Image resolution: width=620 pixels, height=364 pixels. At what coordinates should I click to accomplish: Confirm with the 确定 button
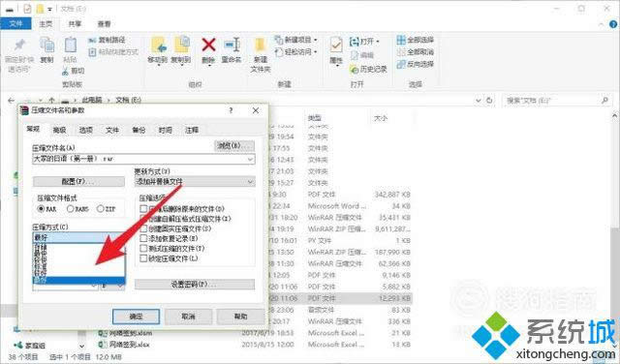point(136,317)
